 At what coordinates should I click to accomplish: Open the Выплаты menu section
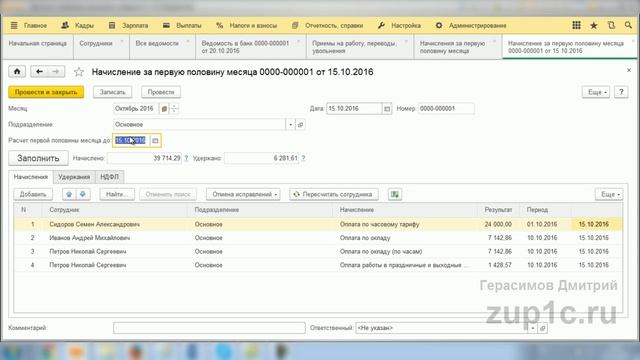pyautogui.click(x=182, y=25)
